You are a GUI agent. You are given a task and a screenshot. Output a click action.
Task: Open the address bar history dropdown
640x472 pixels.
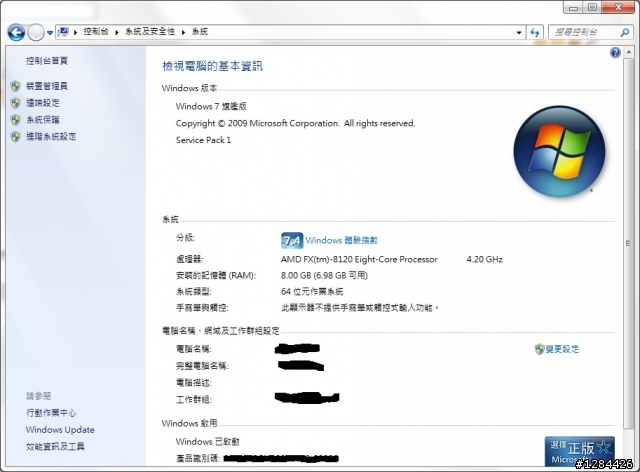[x=519, y=33]
